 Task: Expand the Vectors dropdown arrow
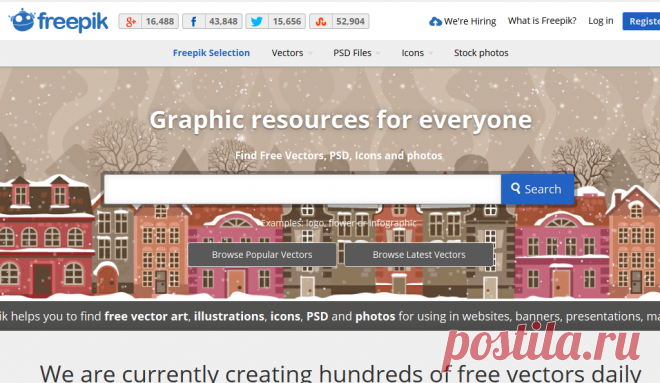pyautogui.click(x=310, y=53)
